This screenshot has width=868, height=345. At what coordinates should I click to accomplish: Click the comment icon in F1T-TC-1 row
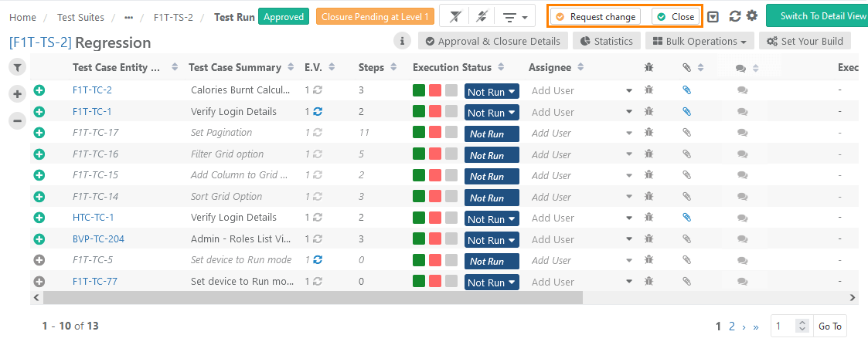pyautogui.click(x=742, y=112)
